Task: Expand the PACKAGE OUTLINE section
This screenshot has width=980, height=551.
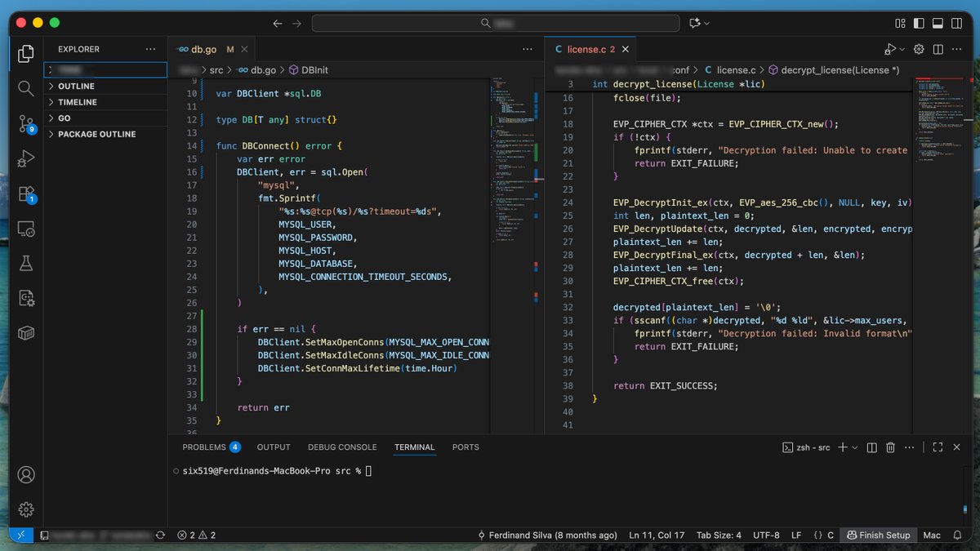Action: click(x=105, y=134)
